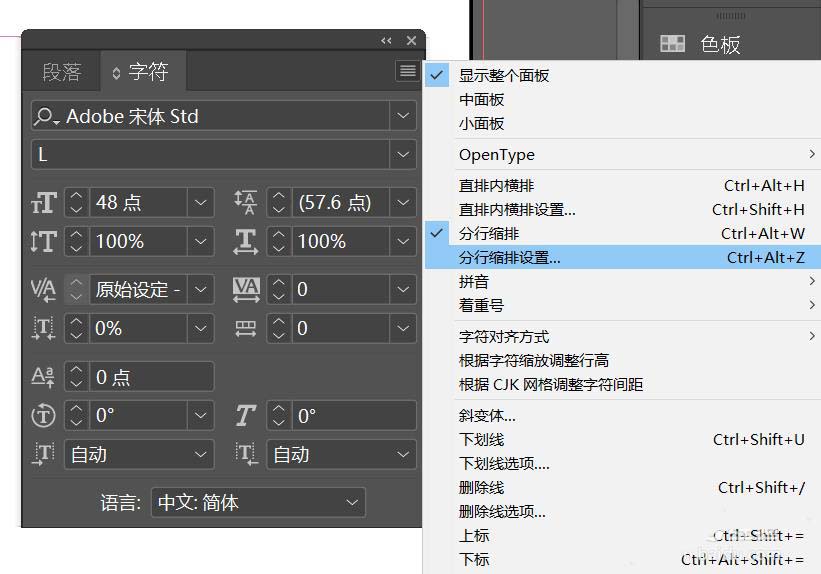Open the kerning 原始设定 dropdown
The height and width of the screenshot is (574, 821).
point(201,289)
